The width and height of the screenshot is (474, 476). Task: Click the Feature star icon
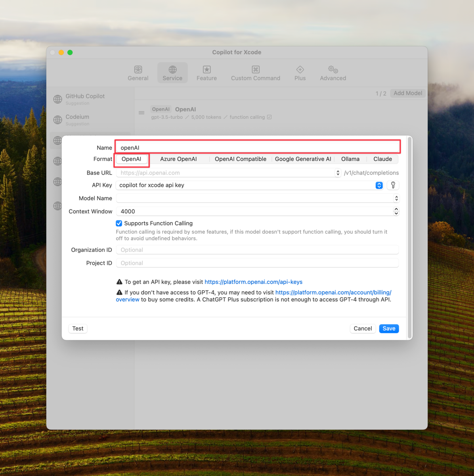[206, 69]
